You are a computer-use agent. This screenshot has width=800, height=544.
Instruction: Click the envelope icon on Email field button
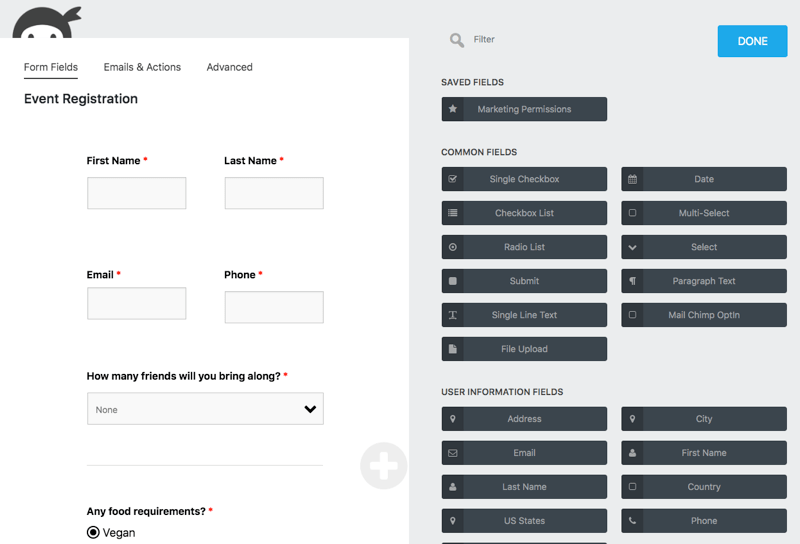(x=453, y=453)
